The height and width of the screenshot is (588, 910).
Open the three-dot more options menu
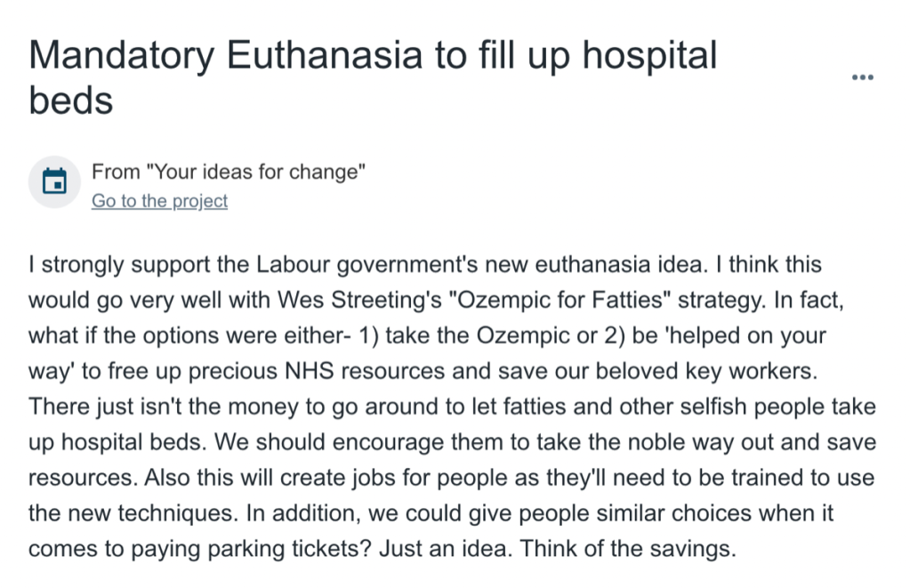click(862, 77)
